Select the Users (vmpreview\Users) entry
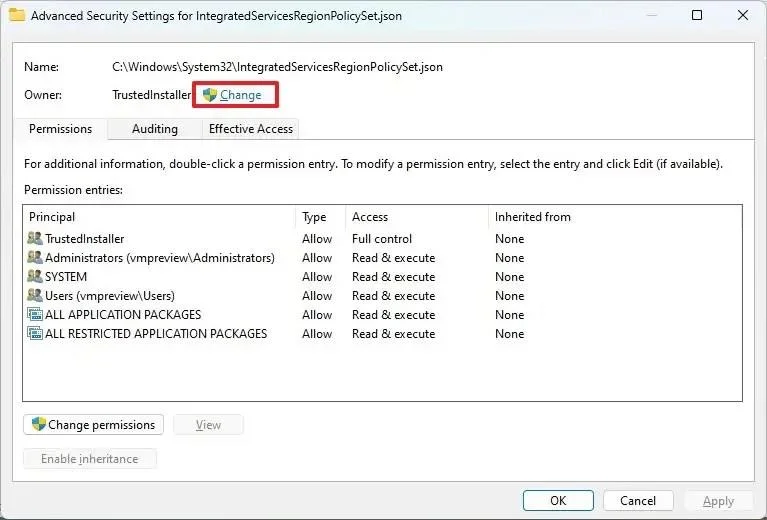The width and height of the screenshot is (767, 520). coord(110,296)
